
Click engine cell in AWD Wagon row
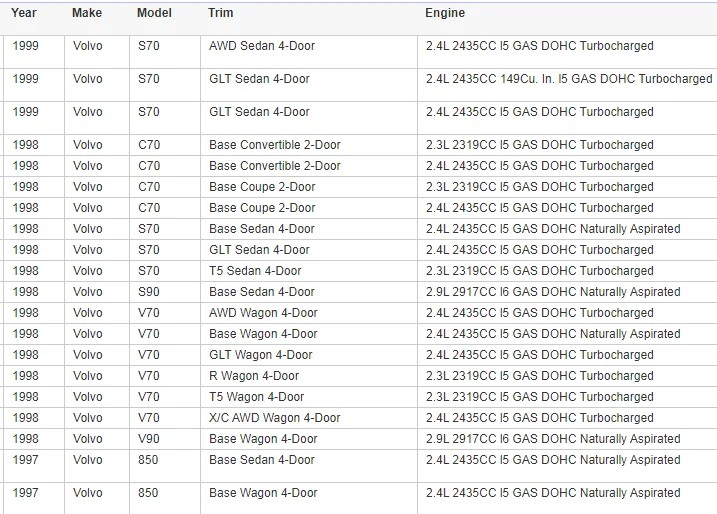(540, 313)
